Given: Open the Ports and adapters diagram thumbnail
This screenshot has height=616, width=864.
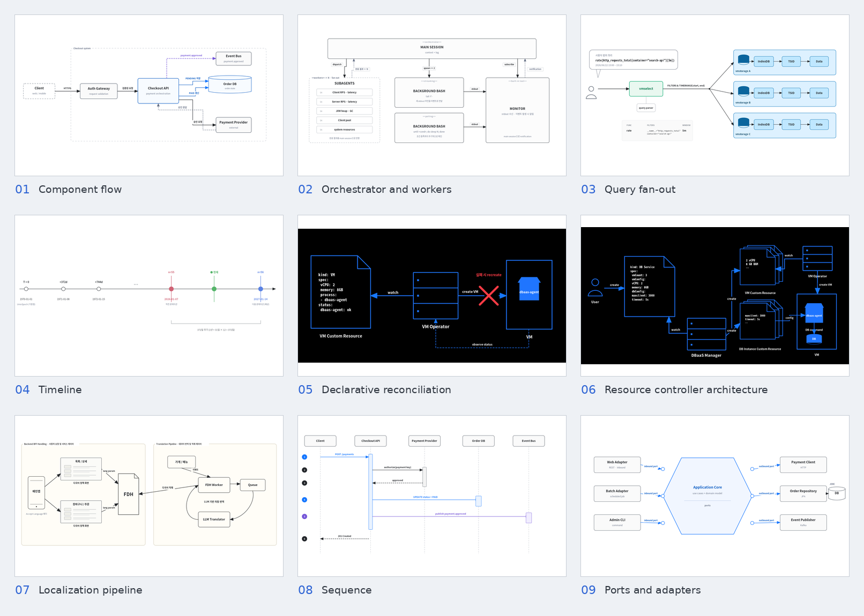Looking at the screenshot, I should 715,496.
